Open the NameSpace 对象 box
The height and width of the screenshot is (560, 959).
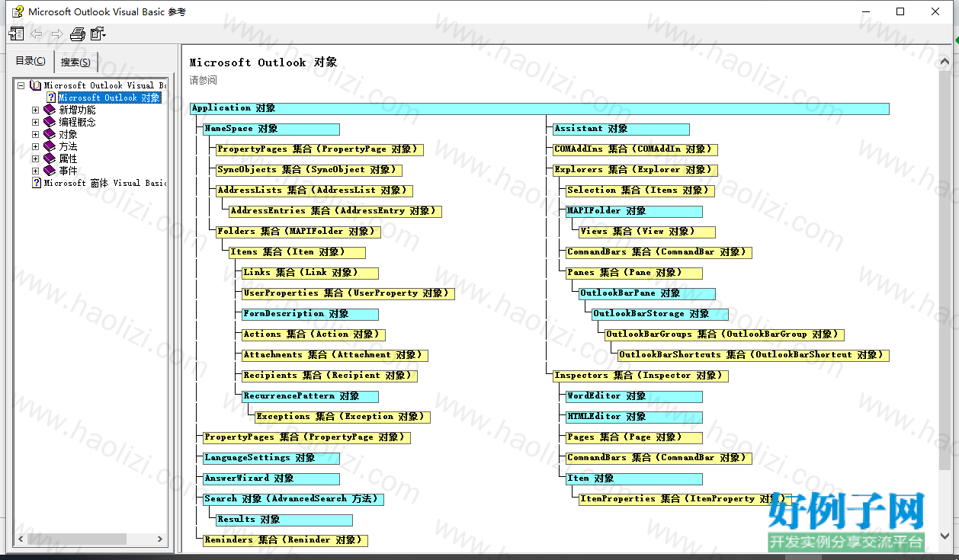pos(271,129)
